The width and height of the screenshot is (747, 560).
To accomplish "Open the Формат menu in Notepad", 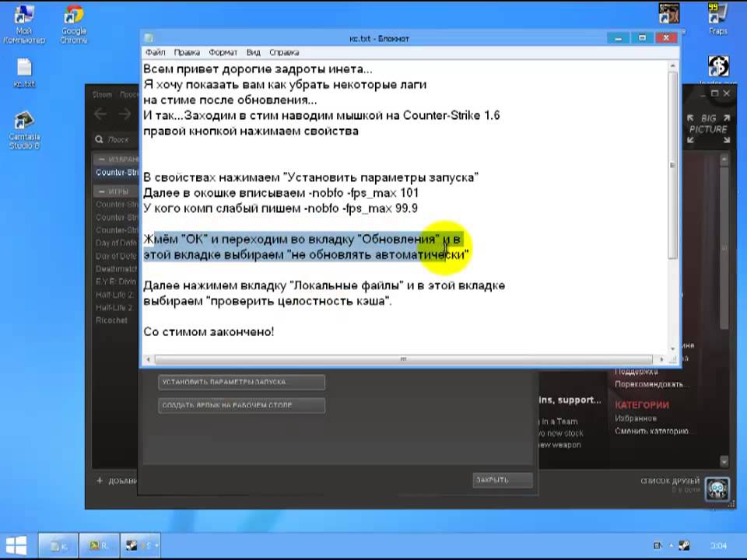I will (x=223, y=52).
